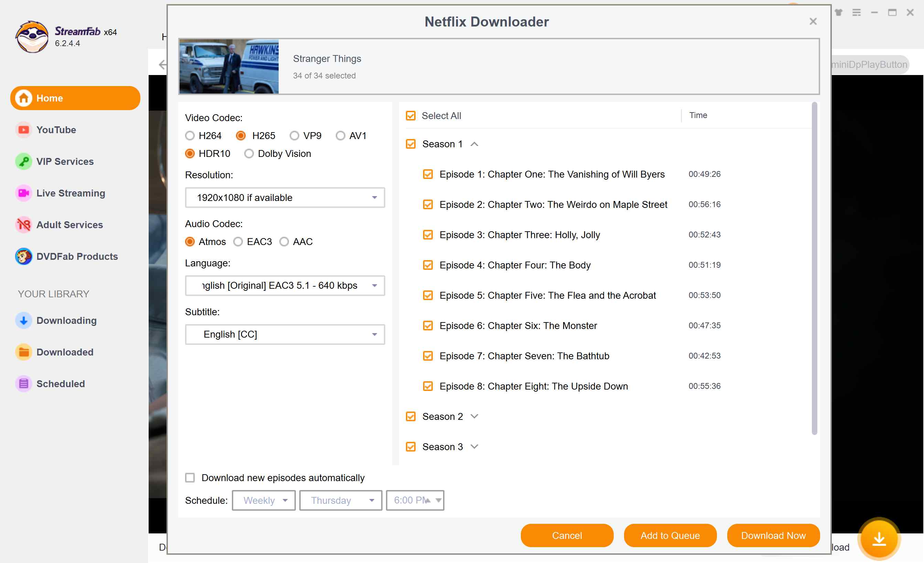Screen dimensions: 924x563
Task: Click the Time column header
Action: 698,115
